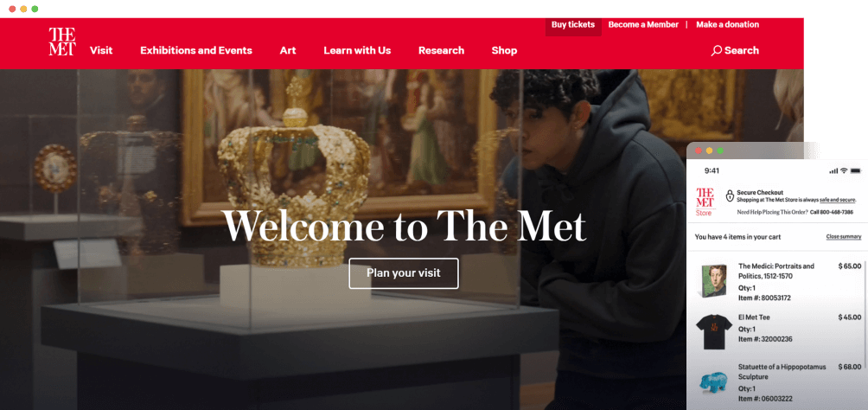Click the Wi-Fi icon in phone status bar

click(844, 170)
